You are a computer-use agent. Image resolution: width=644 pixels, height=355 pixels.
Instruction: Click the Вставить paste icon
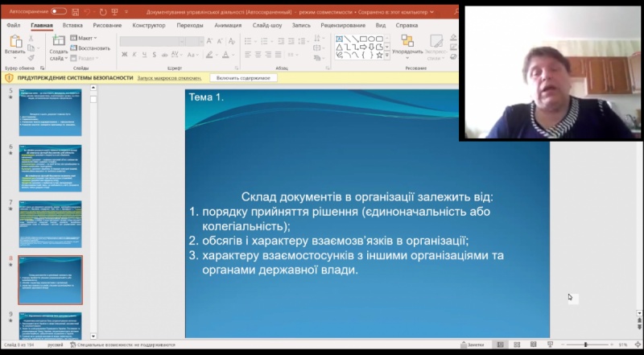pyautogui.click(x=14, y=43)
